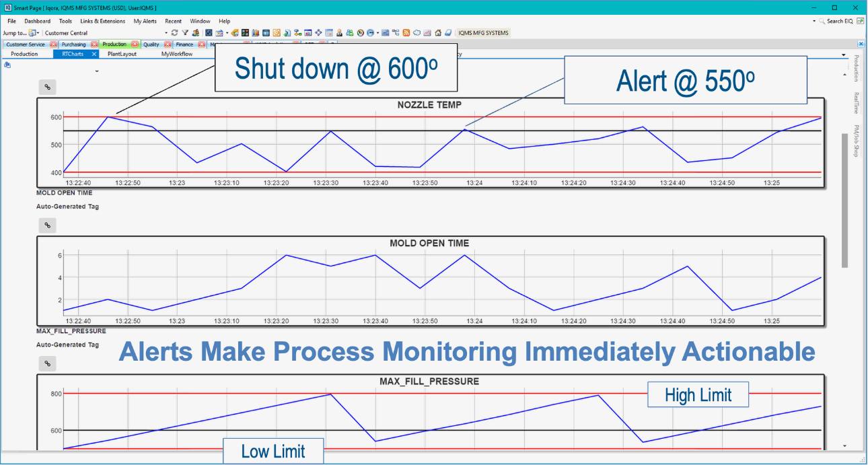The height and width of the screenshot is (465, 868).
Task: Click the green icon beside Search EIQ
Action: (x=860, y=21)
